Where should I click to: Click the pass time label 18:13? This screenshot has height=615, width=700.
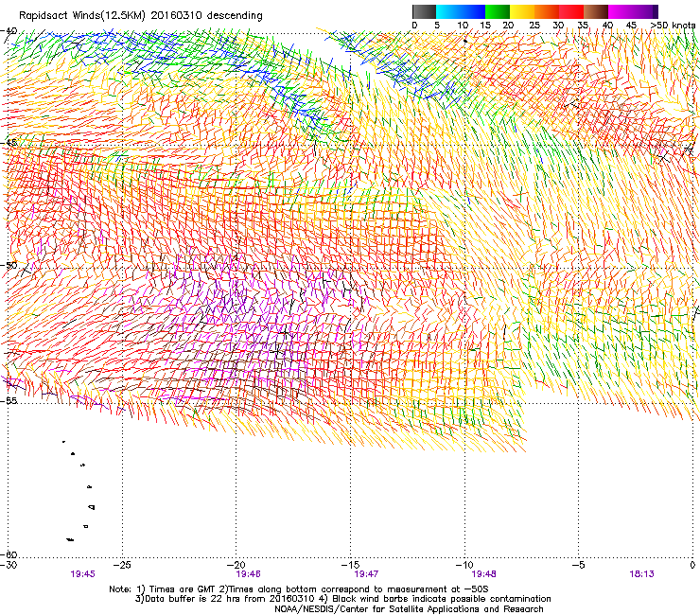641,574
